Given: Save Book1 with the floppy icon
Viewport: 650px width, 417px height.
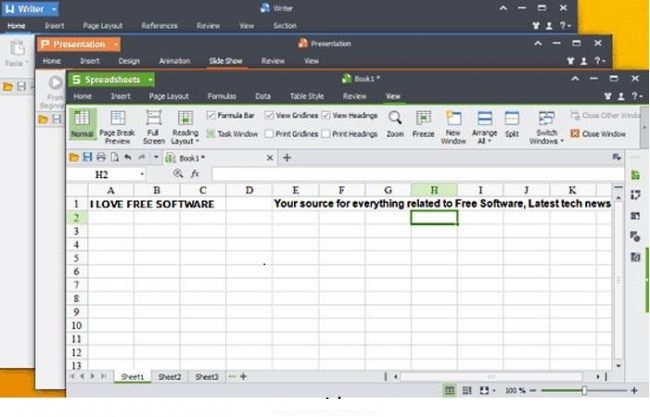Looking at the screenshot, I should click(87, 158).
